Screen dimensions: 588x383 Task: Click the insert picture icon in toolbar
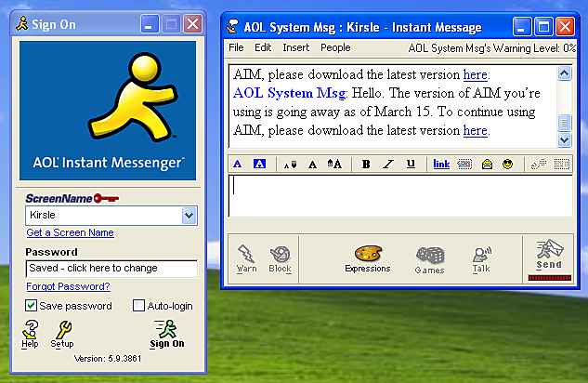[464, 165]
